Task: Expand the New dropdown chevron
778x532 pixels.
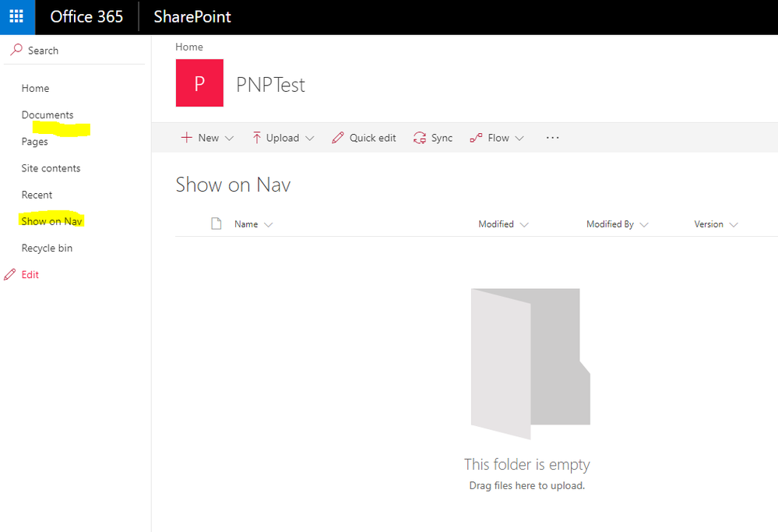Action: [229, 138]
